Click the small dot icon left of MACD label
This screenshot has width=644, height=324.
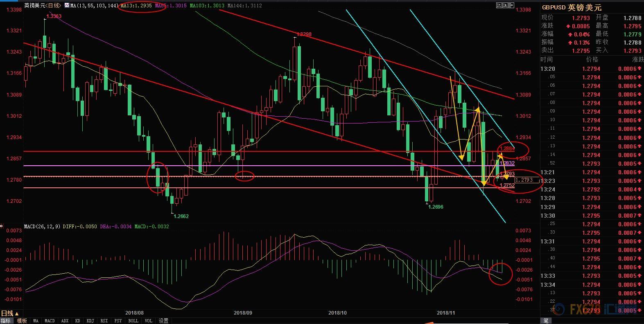[x=2, y=226]
